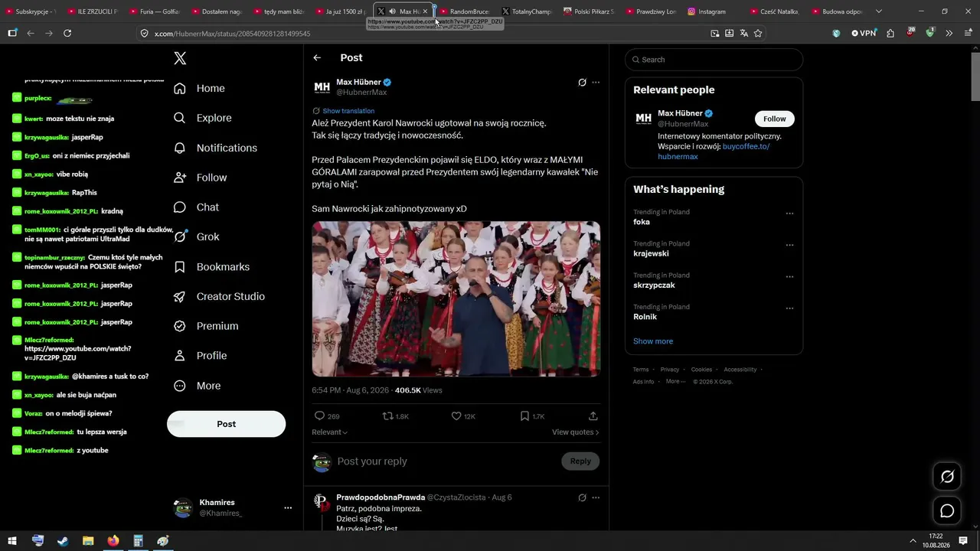980x551 pixels.
Task: Bookmark the post with 1.7K bookmarks
Action: [524, 416]
